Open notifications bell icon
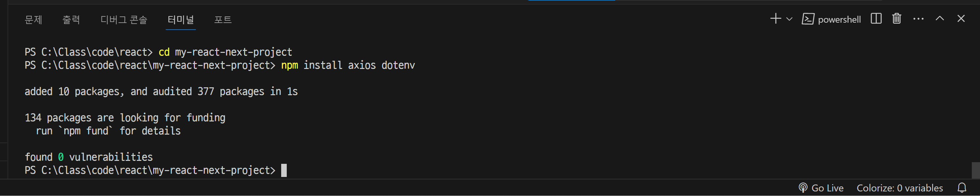980x196 pixels. 962,188
